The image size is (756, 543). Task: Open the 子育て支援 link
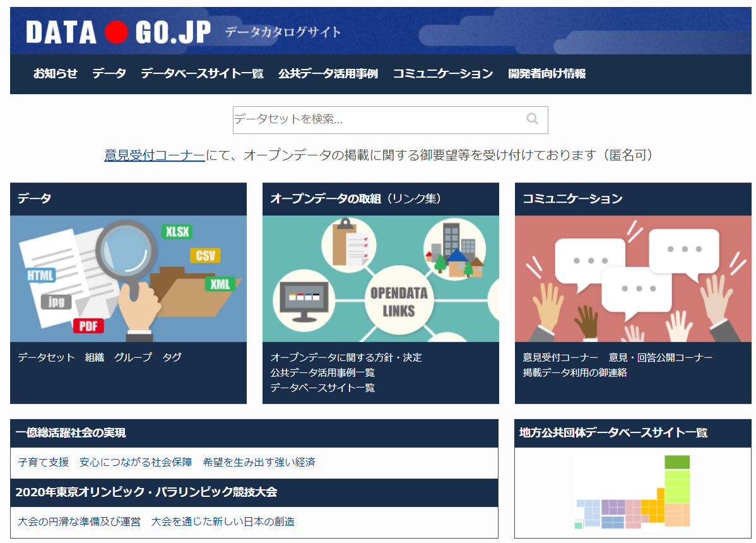(44, 462)
